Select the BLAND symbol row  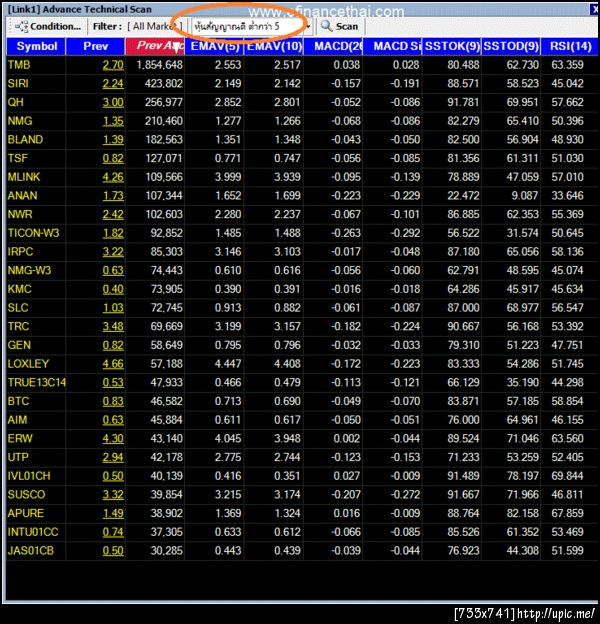(x=302, y=140)
